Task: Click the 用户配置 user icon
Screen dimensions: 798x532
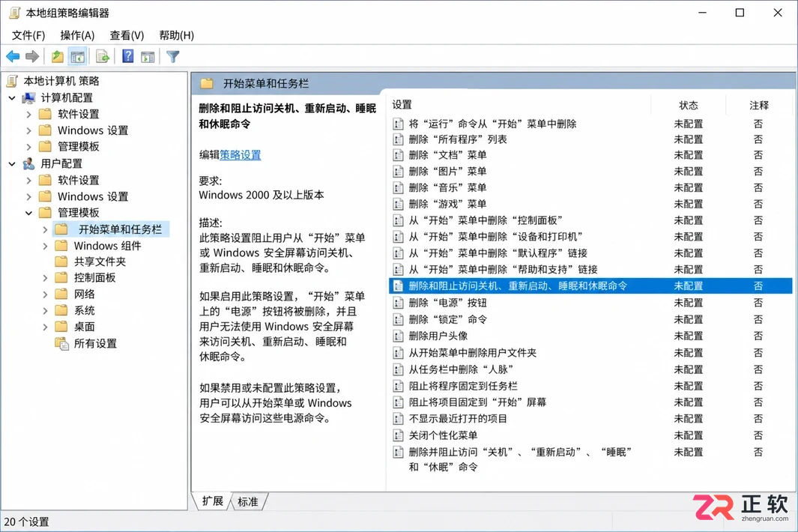Action: (28, 163)
